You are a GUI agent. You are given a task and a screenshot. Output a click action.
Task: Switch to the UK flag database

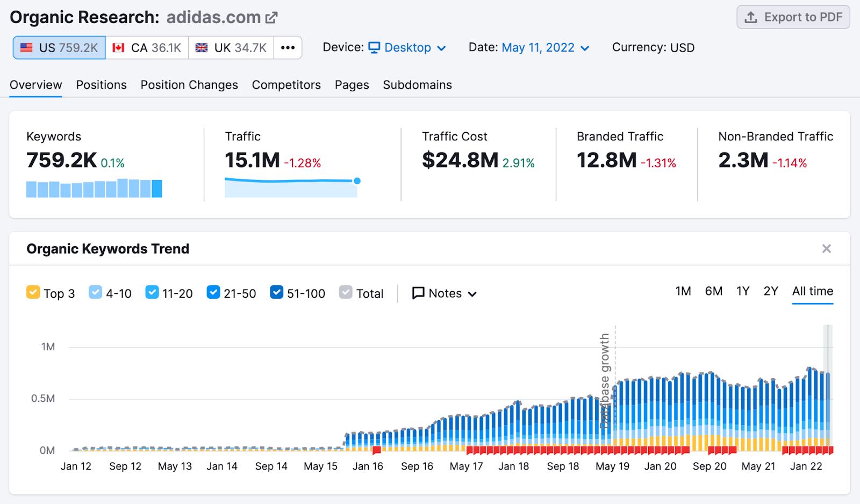[231, 48]
